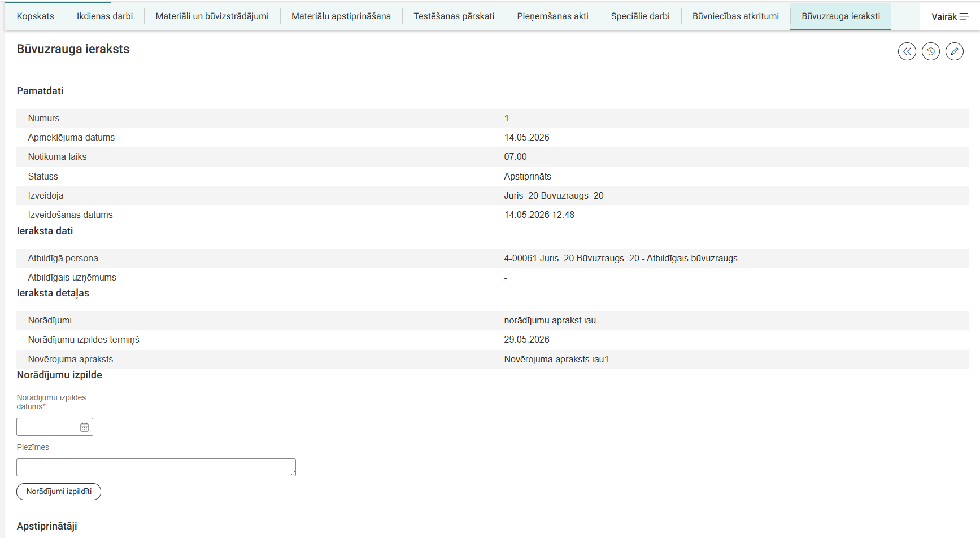Click the Apstiprinātāji section heading
980x538 pixels.
(x=47, y=526)
